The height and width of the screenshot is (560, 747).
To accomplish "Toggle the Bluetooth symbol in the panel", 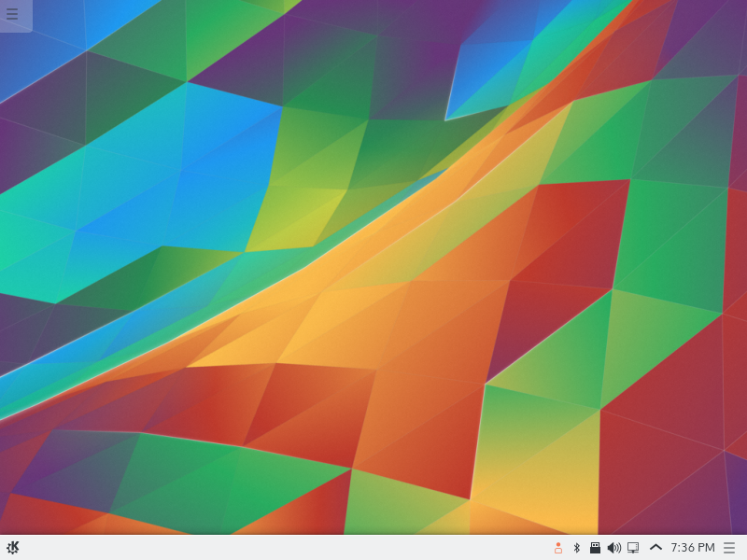I will coord(577,548).
